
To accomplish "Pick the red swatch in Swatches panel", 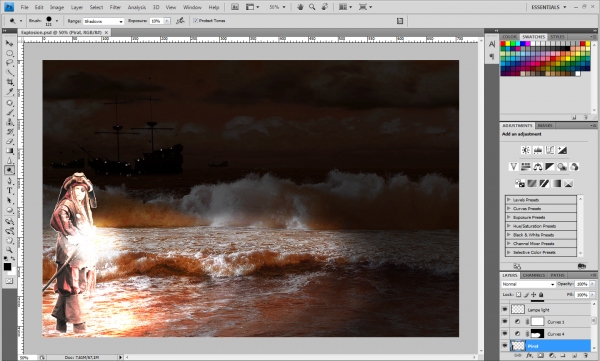I will coord(503,44).
